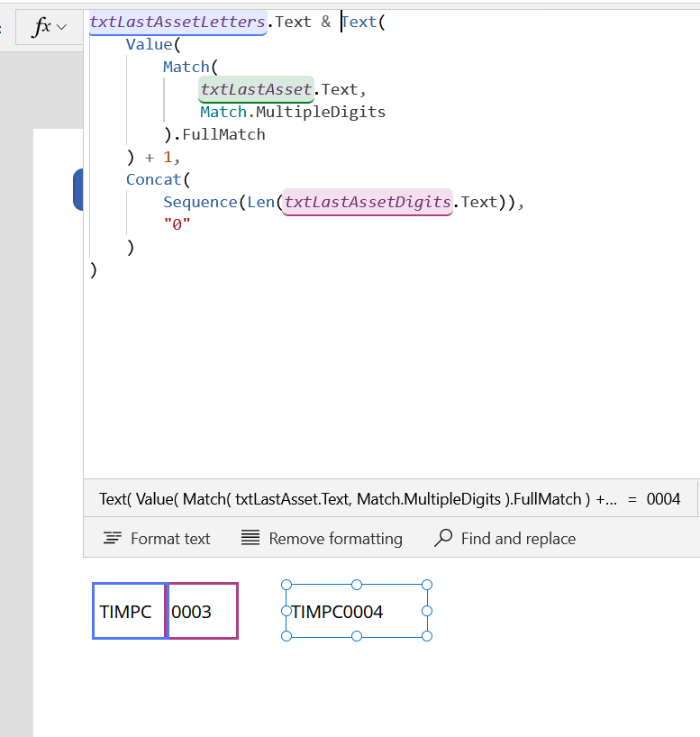Image resolution: width=700 pixels, height=737 pixels.
Task: Select the TIMPC0004 label on canvas
Action: [357, 612]
